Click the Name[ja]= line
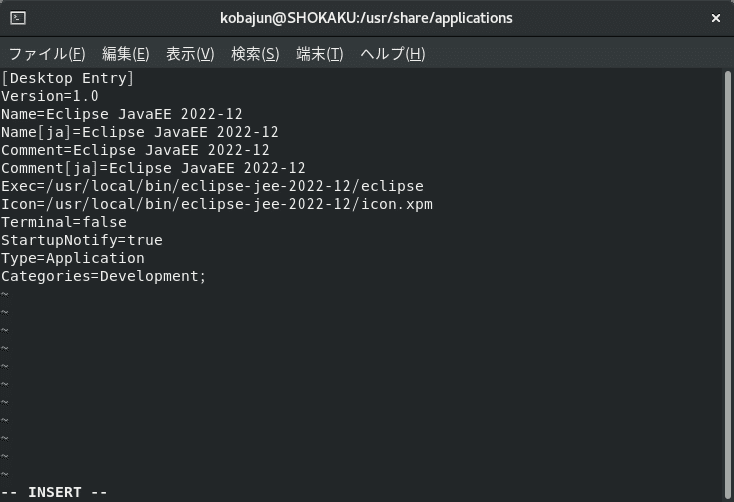The image size is (734, 502). tap(139, 132)
